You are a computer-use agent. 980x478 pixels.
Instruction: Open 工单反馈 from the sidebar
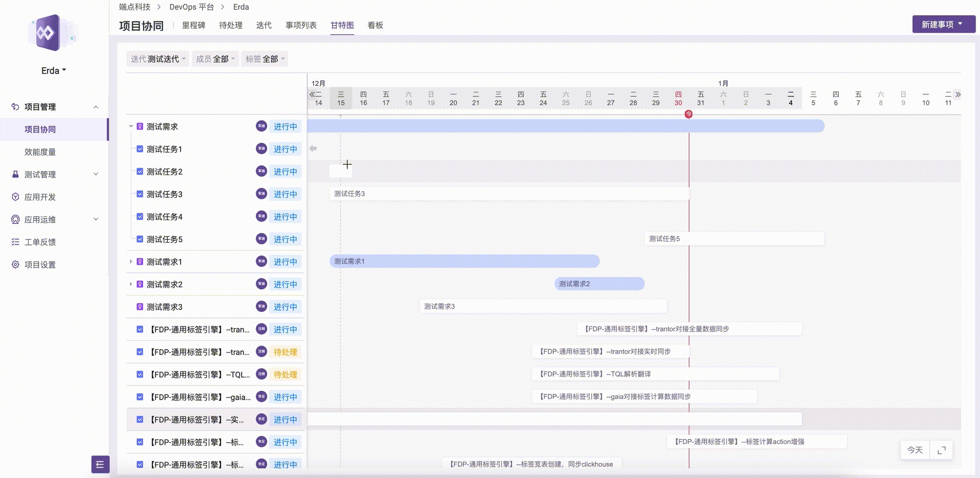[x=40, y=242]
